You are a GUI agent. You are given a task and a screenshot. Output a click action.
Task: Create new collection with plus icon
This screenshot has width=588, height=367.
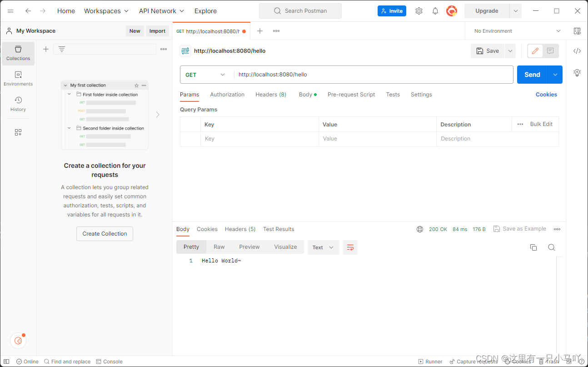point(46,49)
